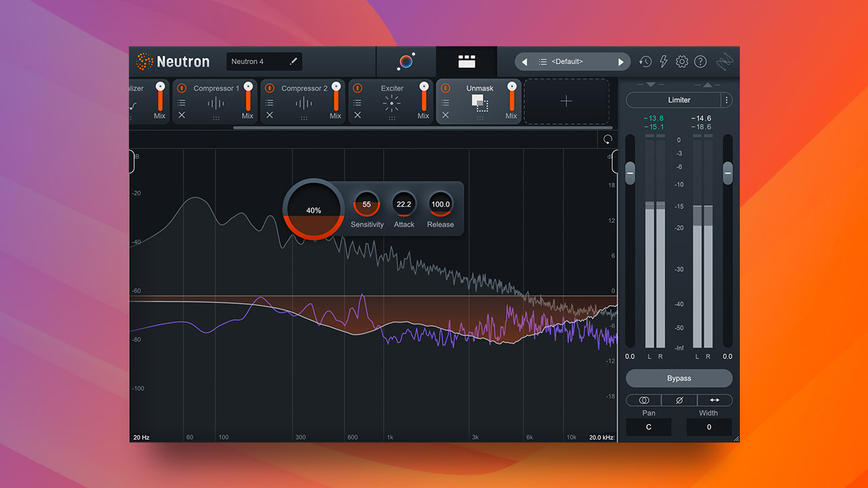Image resolution: width=868 pixels, height=488 pixels.
Task: Click the 20 Hz frequency label
Action: click(141, 437)
